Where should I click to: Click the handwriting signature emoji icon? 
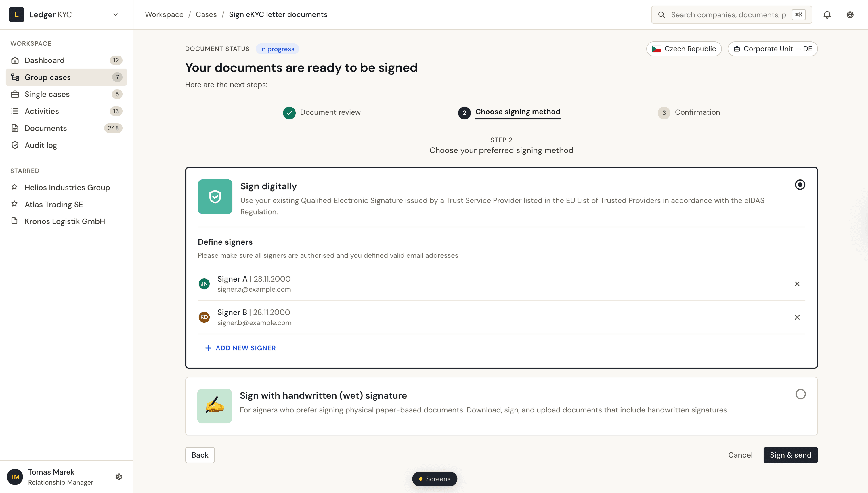[x=214, y=406]
